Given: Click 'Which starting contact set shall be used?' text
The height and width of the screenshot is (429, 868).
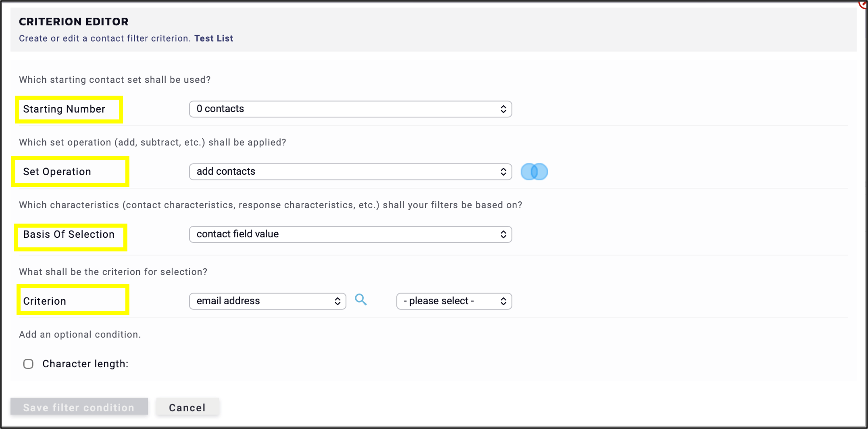Looking at the screenshot, I should [x=115, y=80].
